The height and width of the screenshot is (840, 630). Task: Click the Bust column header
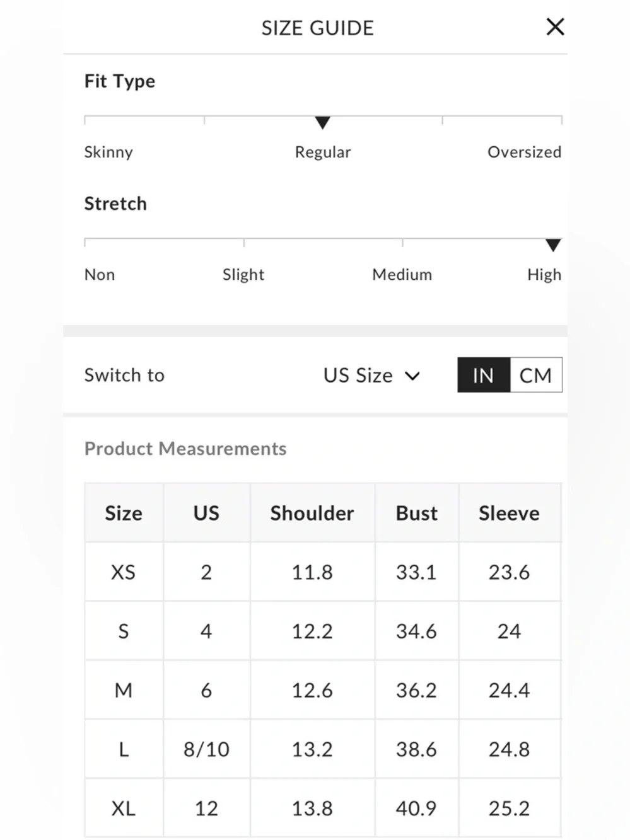pyautogui.click(x=416, y=513)
